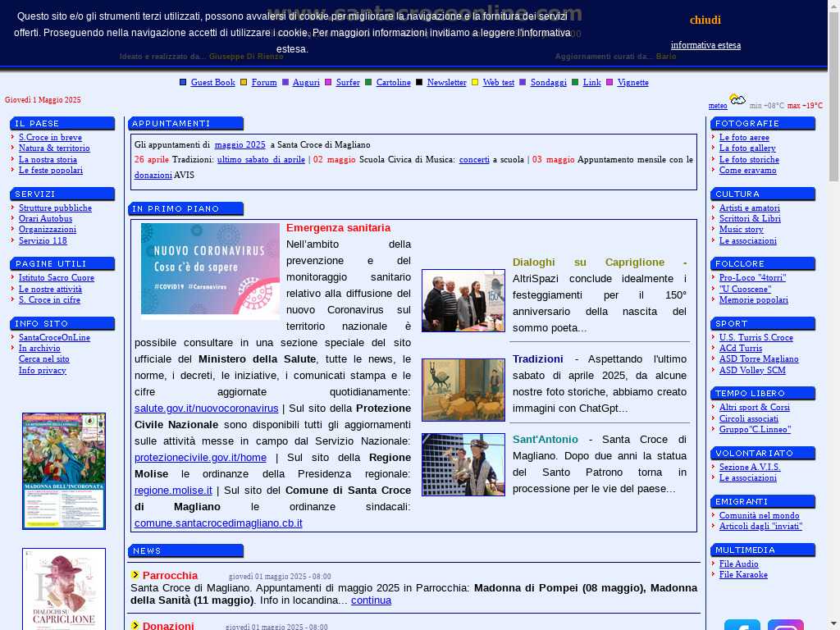Open Artisti e amatori
Viewport: 840px width, 630px height.
pos(749,208)
